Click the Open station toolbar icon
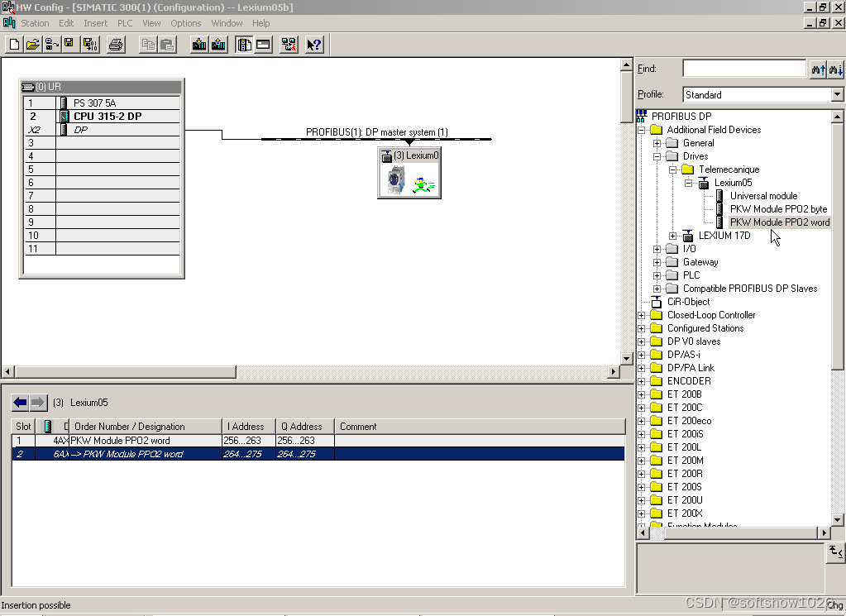This screenshot has height=616, width=846. click(33, 44)
